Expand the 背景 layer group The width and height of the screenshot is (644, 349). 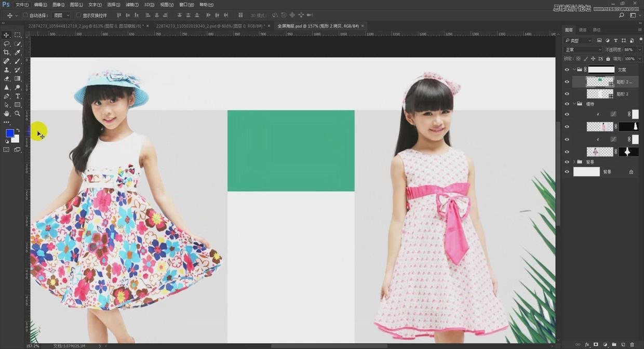pos(574,162)
